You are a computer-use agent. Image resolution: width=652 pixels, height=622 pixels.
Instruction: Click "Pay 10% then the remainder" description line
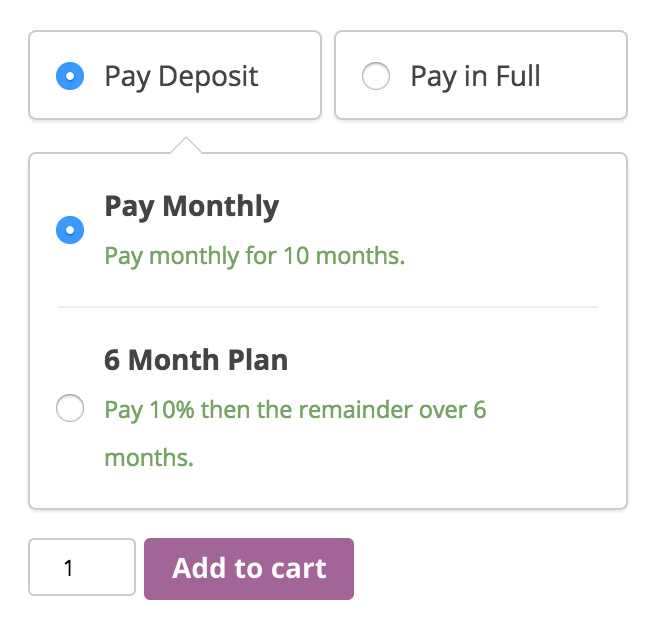point(295,410)
